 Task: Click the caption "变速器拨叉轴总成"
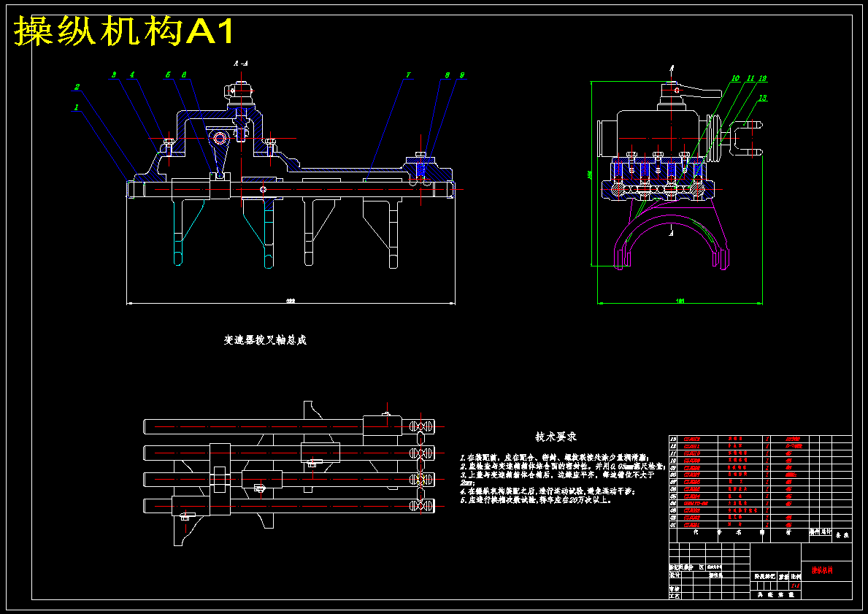click(x=264, y=340)
